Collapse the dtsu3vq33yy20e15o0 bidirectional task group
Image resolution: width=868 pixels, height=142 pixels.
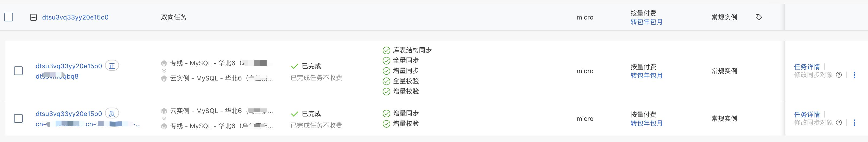point(33,17)
